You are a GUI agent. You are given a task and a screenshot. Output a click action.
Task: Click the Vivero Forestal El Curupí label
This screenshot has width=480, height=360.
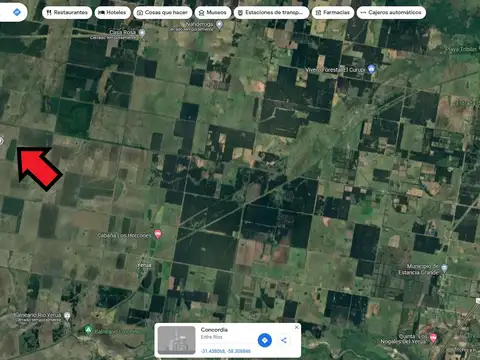336,70
